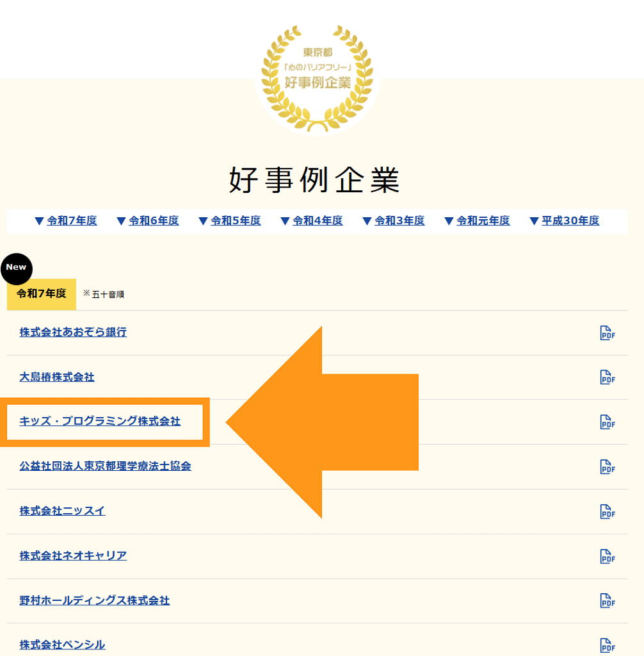Open 野村ホールディングス株式会社 company link
The height and width of the screenshot is (656, 644).
[x=94, y=600]
